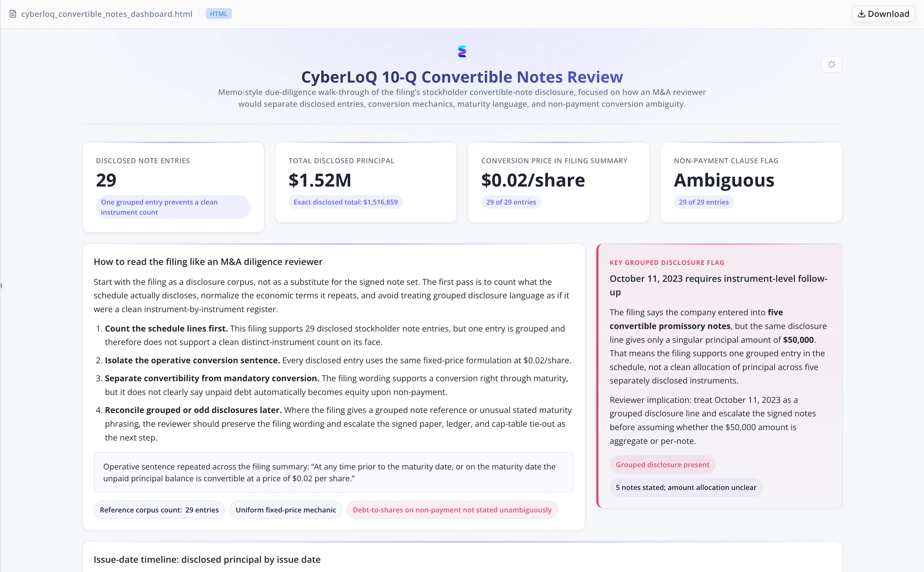Click the Disclosed Note Entries value 29

[106, 180]
